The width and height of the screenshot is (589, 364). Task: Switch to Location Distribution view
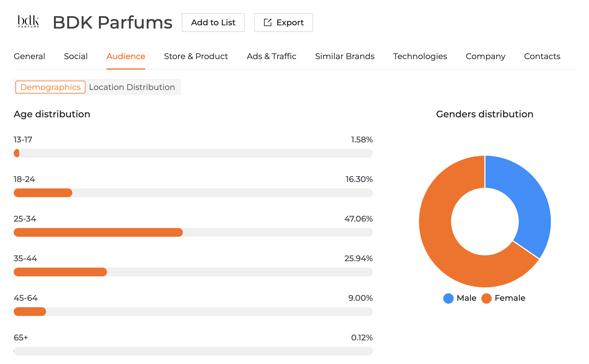pyautogui.click(x=132, y=87)
